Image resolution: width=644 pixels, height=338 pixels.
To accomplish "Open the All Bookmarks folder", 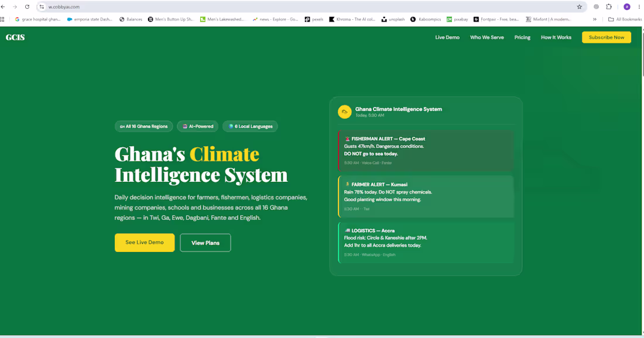I will (x=625, y=19).
